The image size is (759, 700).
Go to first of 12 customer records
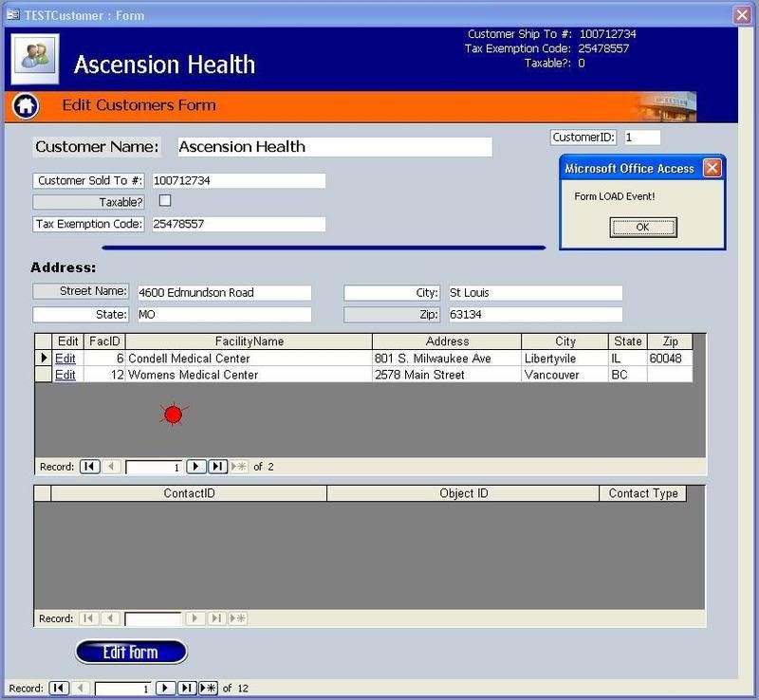tap(59, 688)
